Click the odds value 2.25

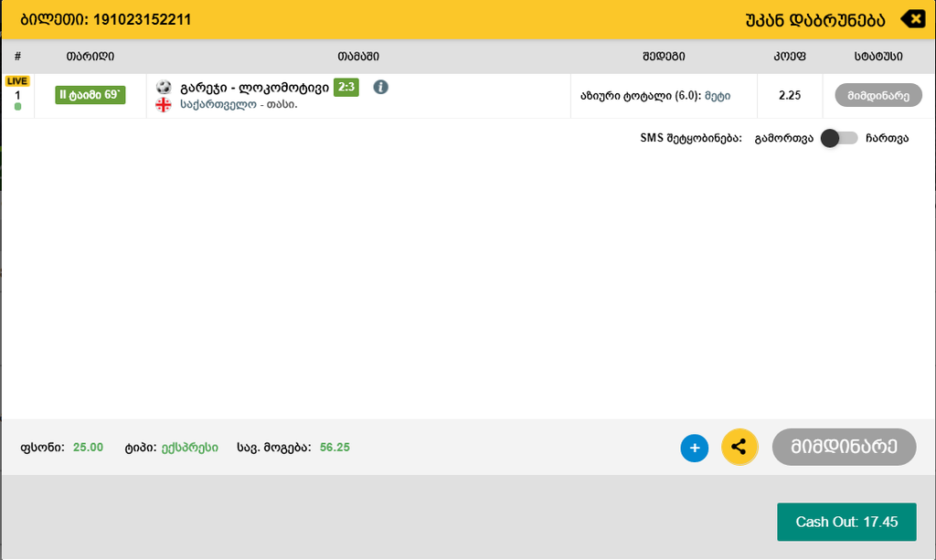click(x=789, y=95)
